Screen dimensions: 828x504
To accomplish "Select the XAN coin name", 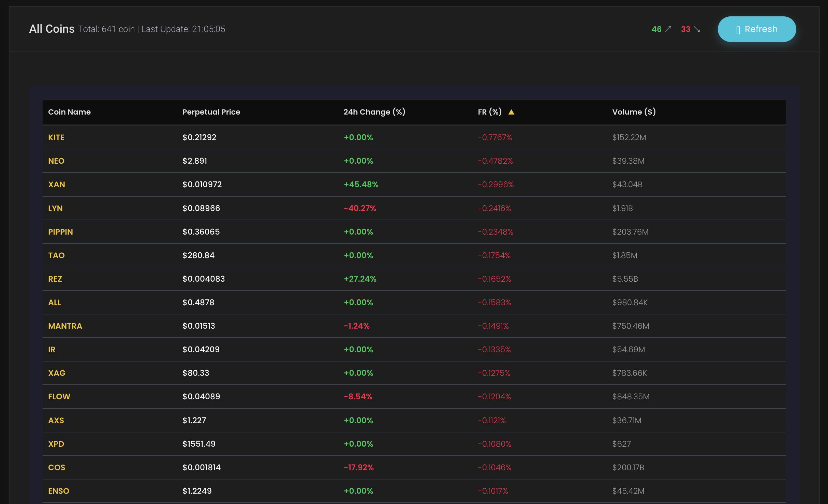I will click(57, 184).
